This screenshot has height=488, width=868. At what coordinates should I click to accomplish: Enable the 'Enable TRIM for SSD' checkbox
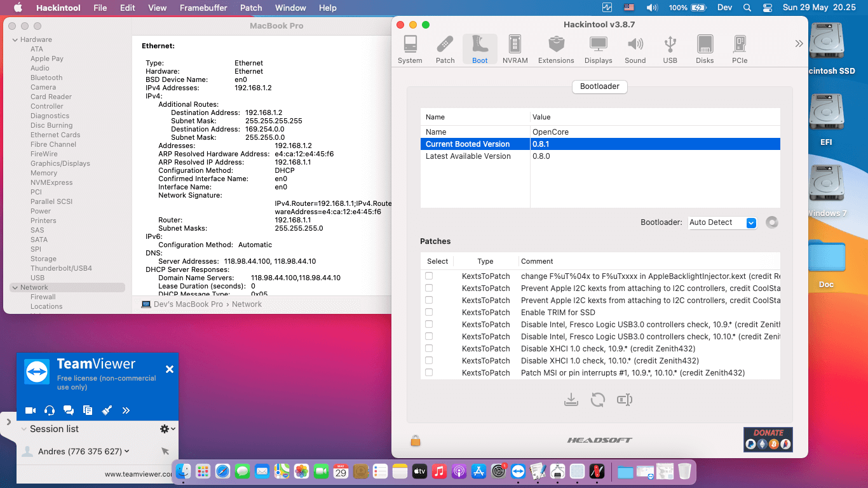pos(429,312)
